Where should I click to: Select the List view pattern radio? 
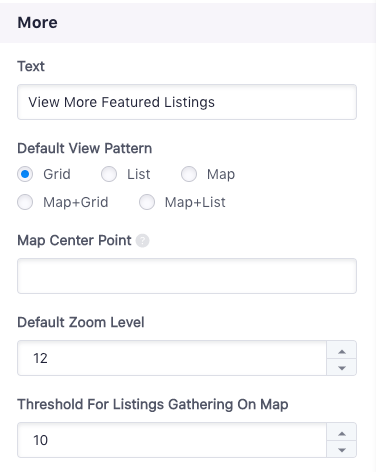click(109, 174)
